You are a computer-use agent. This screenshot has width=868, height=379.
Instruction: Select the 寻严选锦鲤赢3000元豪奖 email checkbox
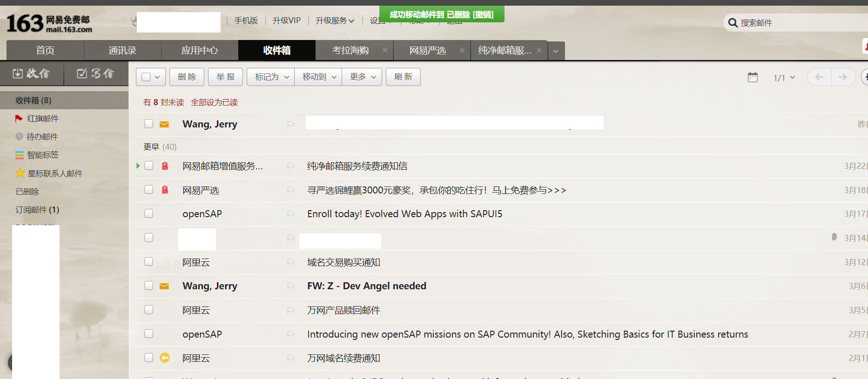tap(148, 190)
